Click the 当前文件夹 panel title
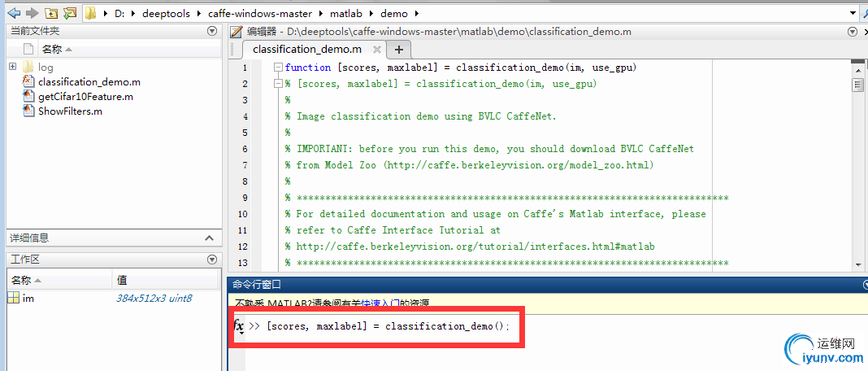The width and height of the screenshot is (868, 371). (x=34, y=32)
